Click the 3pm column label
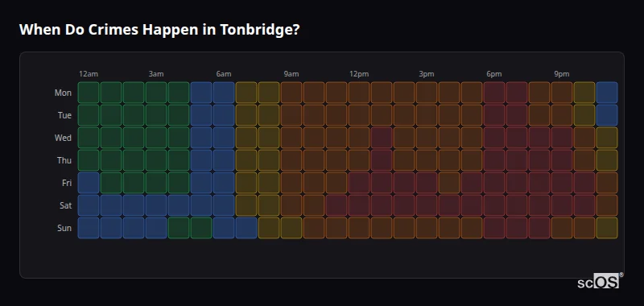 pos(427,74)
